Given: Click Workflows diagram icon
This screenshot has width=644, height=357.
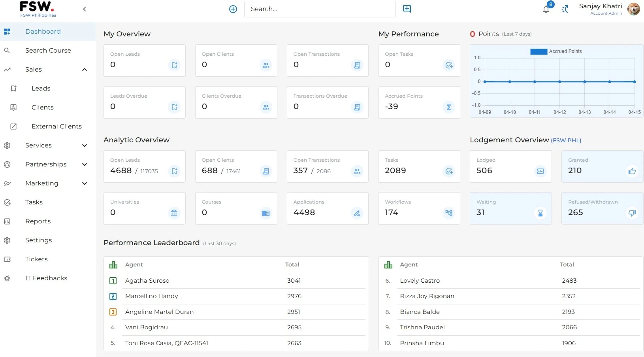Looking at the screenshot, I should pyautogui.click(x=449, y=213).
